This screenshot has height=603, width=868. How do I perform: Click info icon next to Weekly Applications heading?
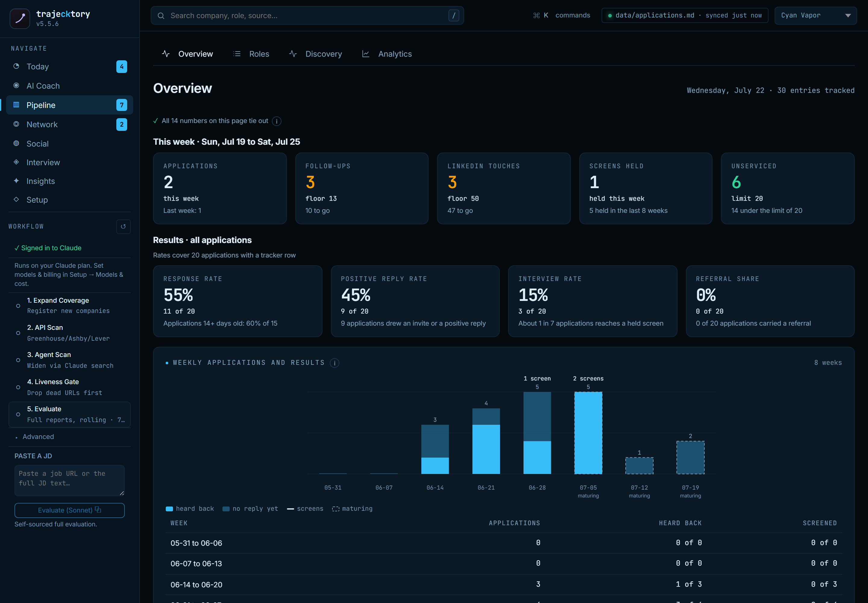coord(335,363)
